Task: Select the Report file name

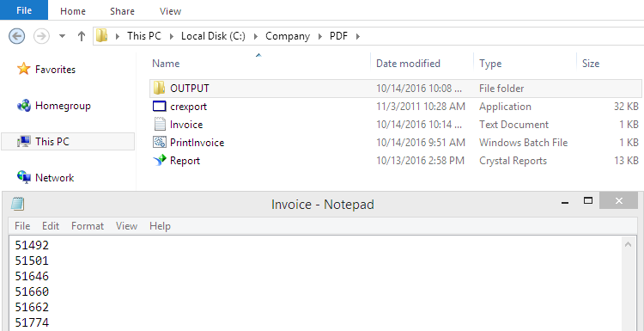Action: (x=185, y=161)
